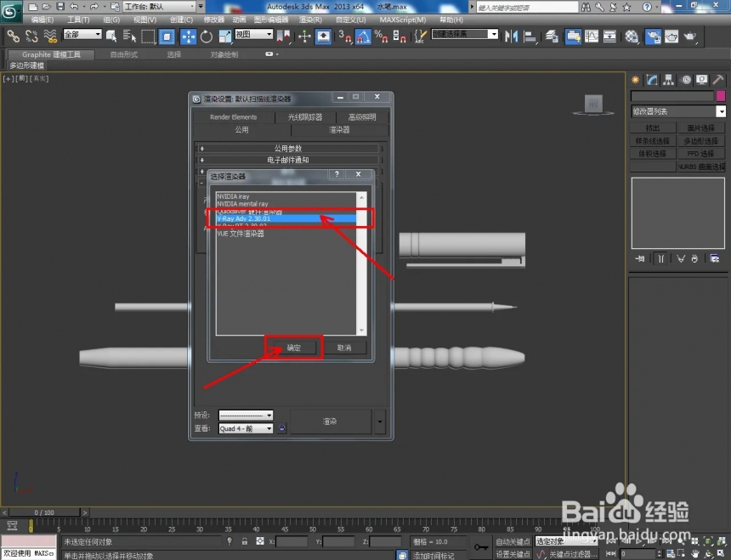Open the Display command panel tab
Image resolution: width=731 pixels, height=560 pixels.
click(x=701, y=80)
